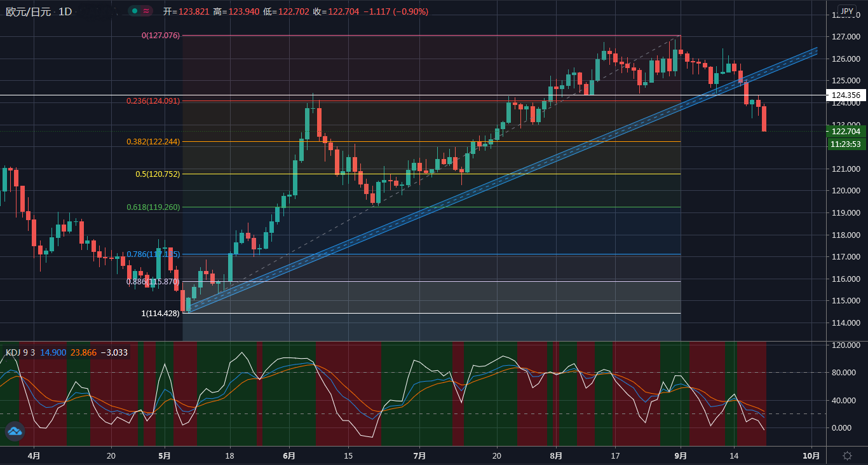This screenshot has width=868, height=465.
Task: Click the 124.356 horizontal line price label
Action: (845, 95)
